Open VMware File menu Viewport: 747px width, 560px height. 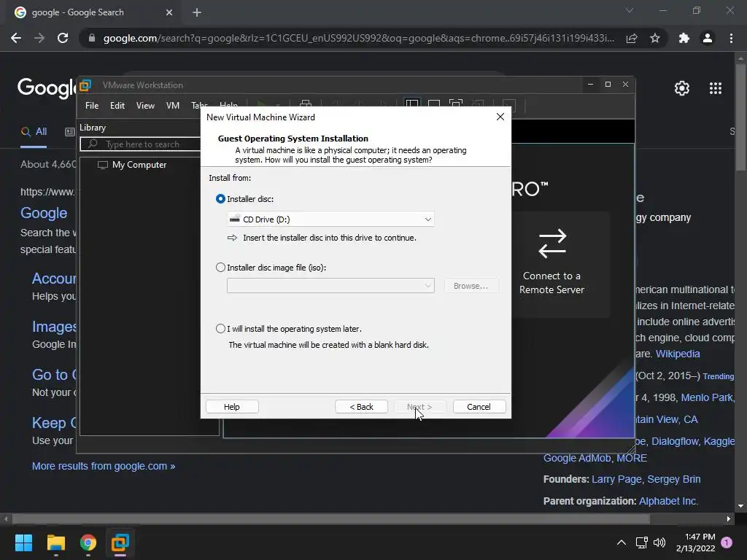click(x=92, y=106)
